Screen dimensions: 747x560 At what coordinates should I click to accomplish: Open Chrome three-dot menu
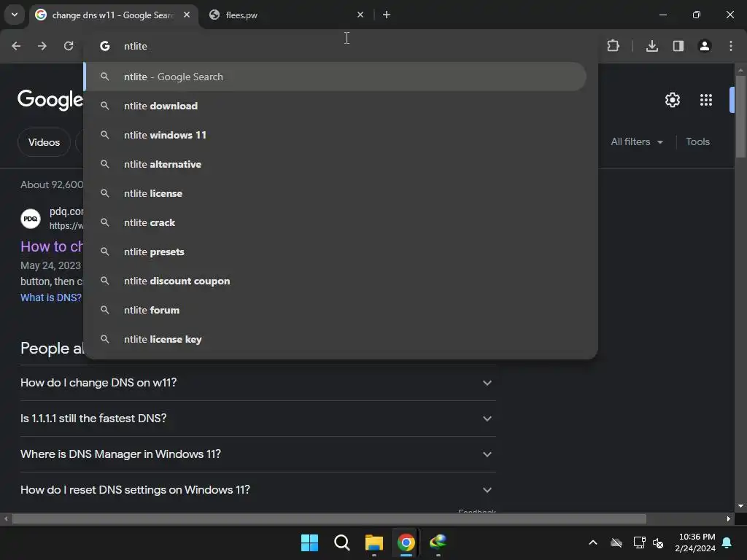[x=731, y=46]
